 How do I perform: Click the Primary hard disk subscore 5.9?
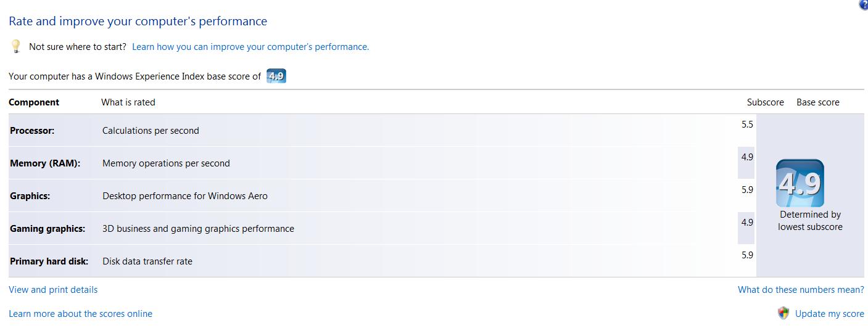pyautogui.click(x=747, y=255)
